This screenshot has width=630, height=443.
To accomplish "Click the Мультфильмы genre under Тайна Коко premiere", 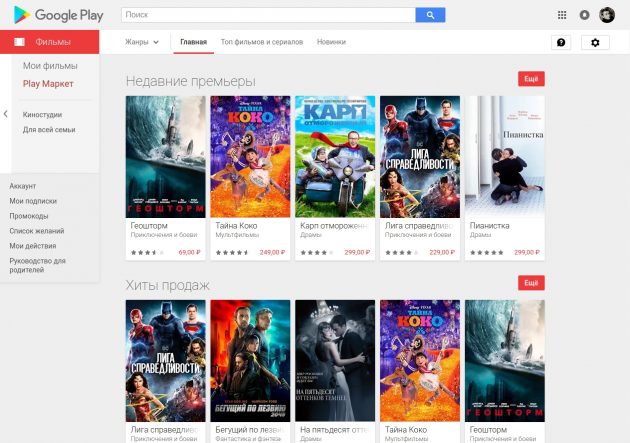I will (237, 235).
